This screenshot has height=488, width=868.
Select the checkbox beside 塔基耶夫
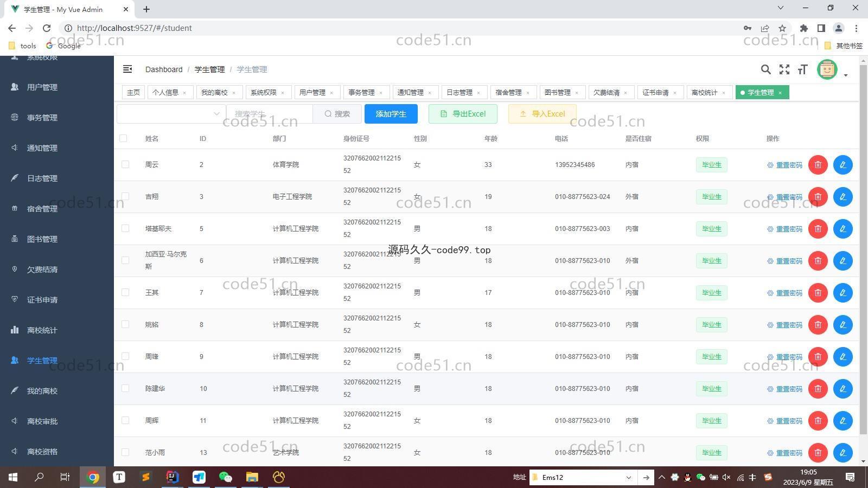click(x=125, y=228)
